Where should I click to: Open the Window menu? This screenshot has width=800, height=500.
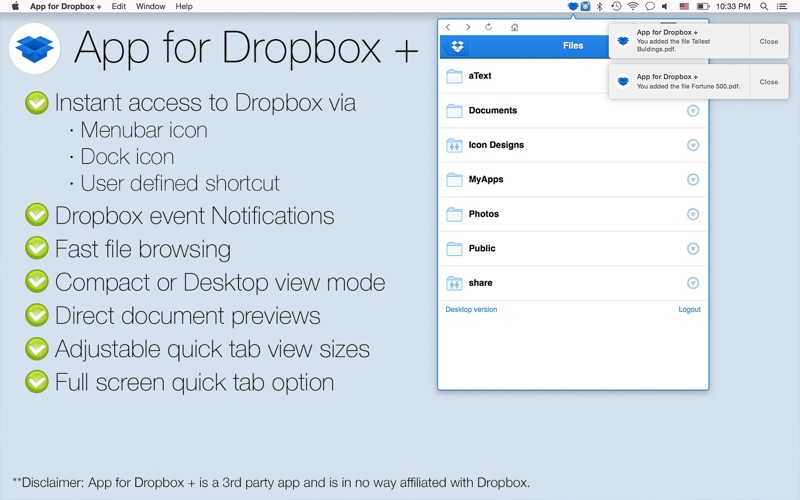tap(151, 6)
